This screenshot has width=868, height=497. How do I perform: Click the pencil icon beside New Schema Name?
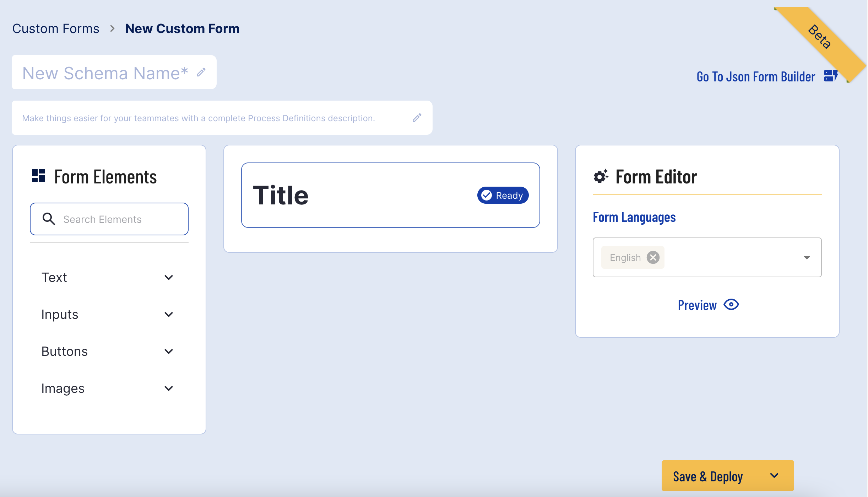(x=201, y=73)
